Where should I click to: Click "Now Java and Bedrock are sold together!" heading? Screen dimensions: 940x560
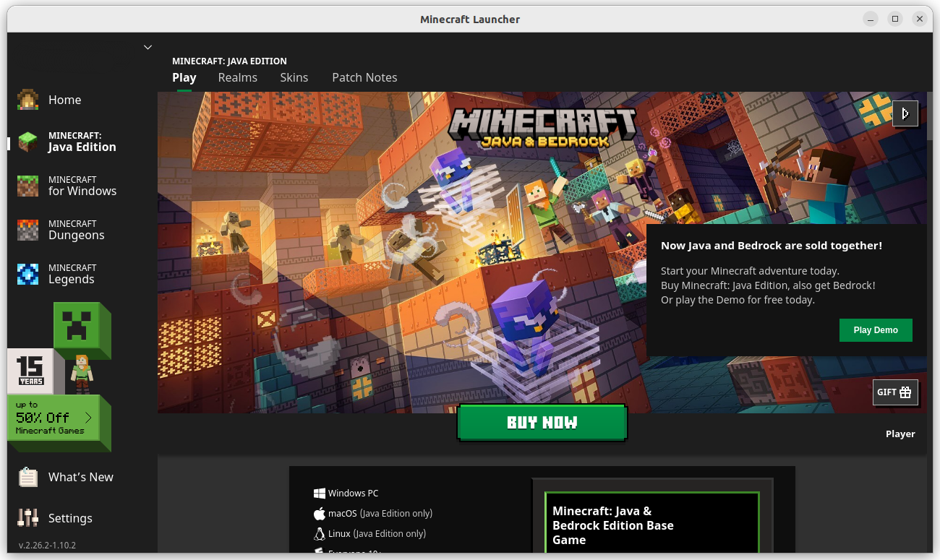point(772,246)
